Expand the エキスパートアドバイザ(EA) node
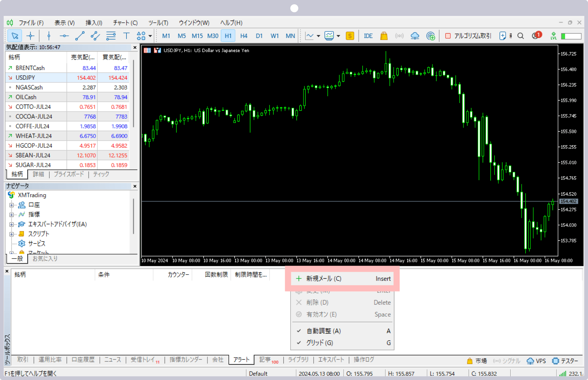588x380 pixels. click(11, 224)
